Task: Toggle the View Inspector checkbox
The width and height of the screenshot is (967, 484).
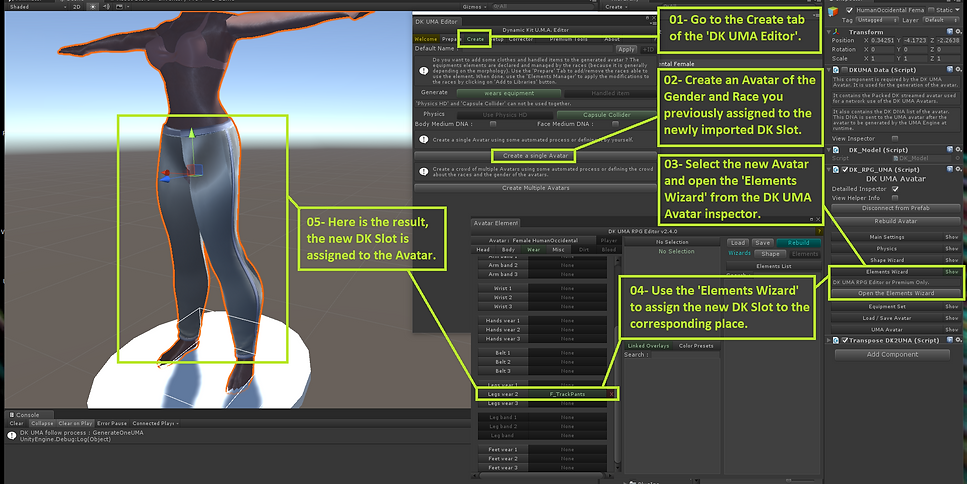Action: [x=895, y=139]
